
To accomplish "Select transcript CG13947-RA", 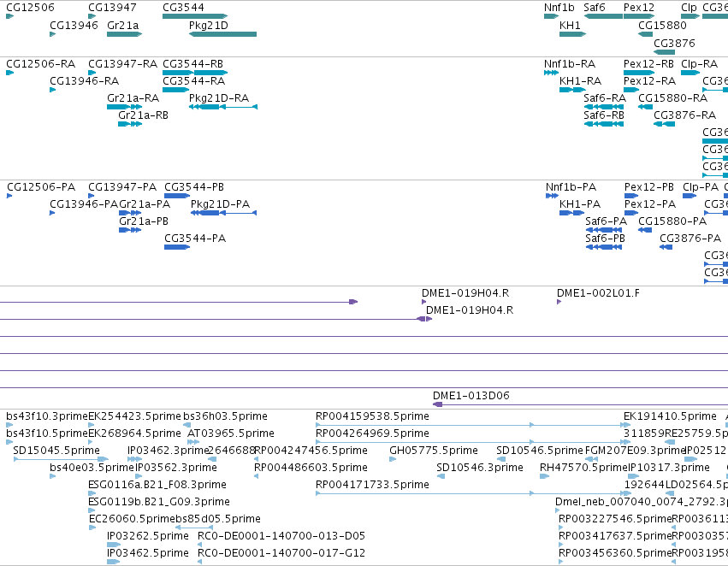I will click(123, 63).
